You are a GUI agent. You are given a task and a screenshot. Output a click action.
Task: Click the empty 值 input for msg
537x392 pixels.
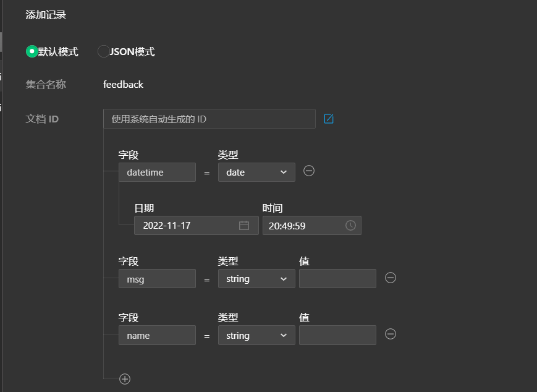tap(337, 278)
